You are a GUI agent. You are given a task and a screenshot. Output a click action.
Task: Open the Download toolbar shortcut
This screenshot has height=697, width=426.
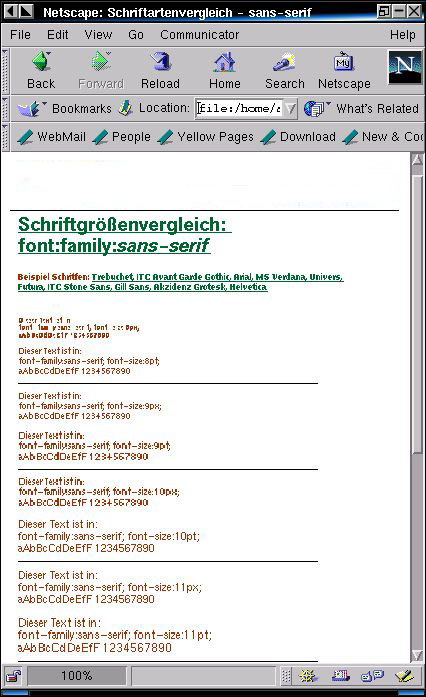[298, 136]
